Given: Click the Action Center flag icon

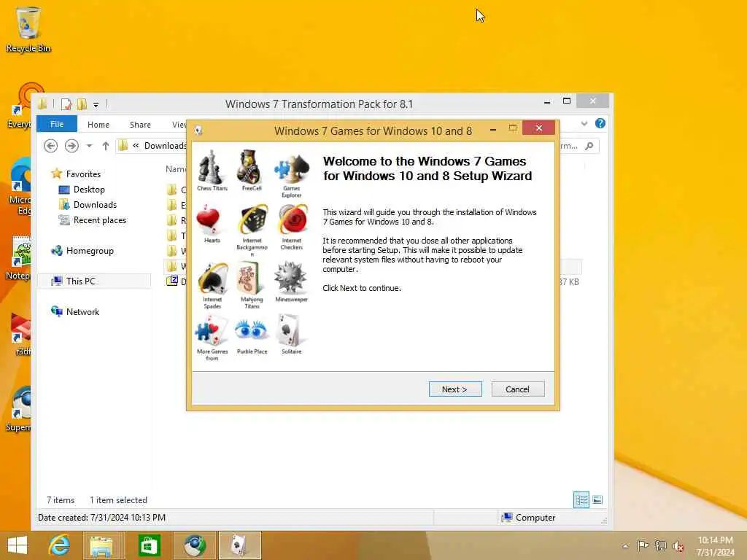Looking at the screenshot, I should (643, 545).
